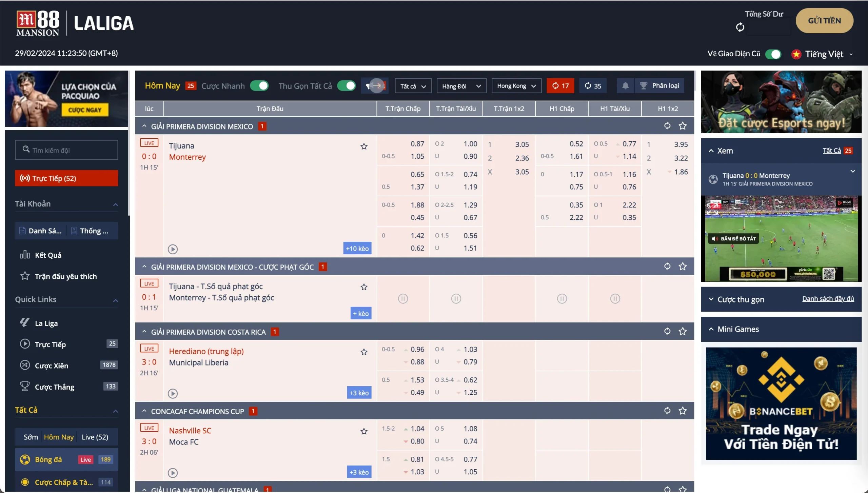868x493 pixels.
Task: Play the Nashville SC match live stream icon
Action: click(173, 473)
